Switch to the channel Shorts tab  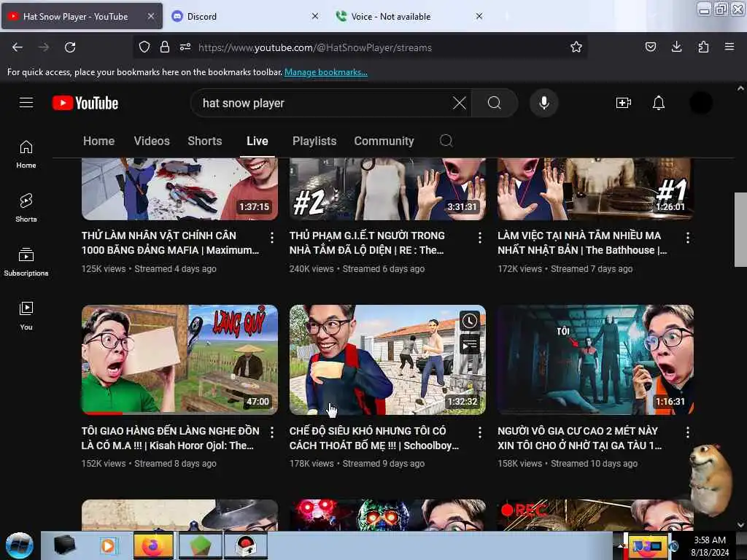coord(205,141)
